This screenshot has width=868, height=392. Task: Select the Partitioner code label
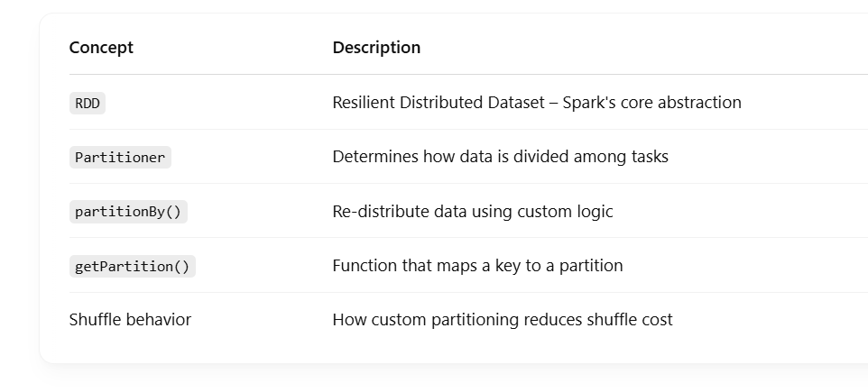[x=120, y=157]
